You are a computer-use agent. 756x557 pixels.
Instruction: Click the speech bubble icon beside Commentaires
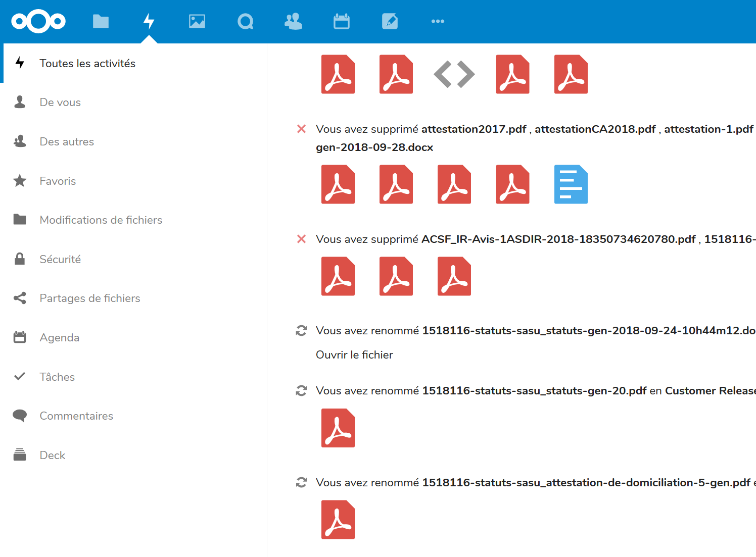[x=20, y=416]
